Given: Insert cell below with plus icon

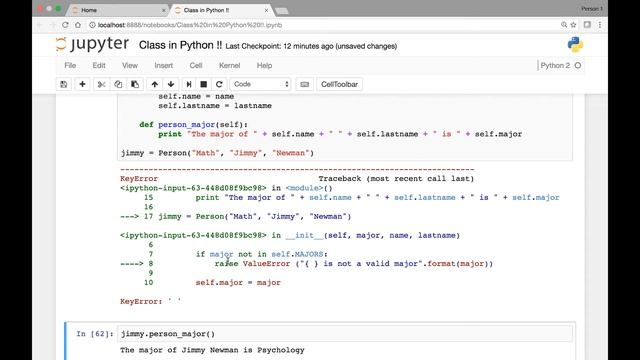Looking at the screenshot, I should (x=82, y=84).
